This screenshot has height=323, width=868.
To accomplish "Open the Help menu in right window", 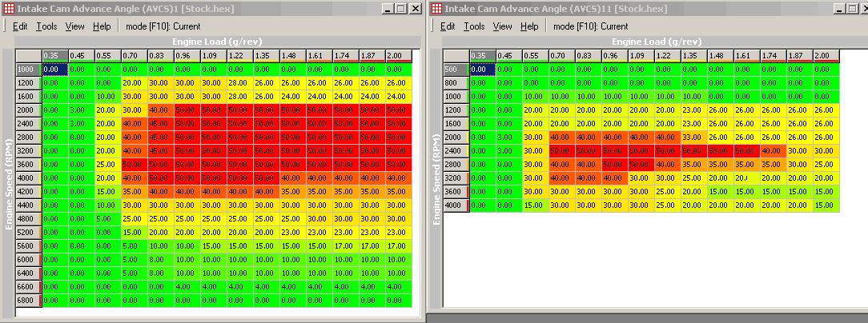I will [529, 26].
